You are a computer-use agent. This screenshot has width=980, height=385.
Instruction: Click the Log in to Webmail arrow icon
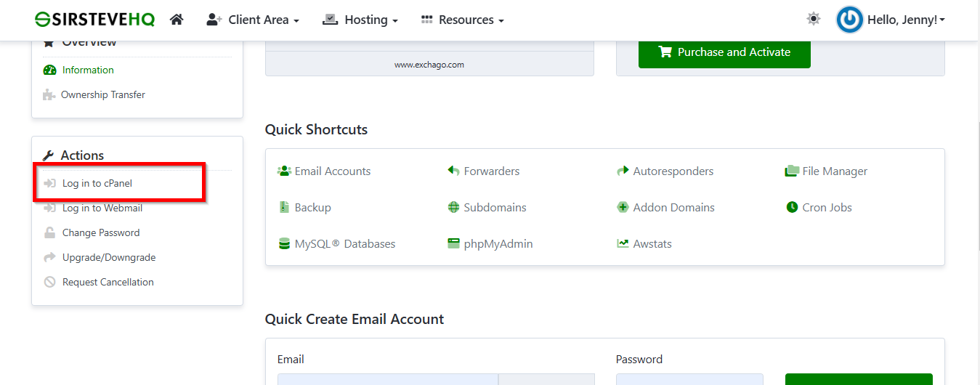[49, 208]
